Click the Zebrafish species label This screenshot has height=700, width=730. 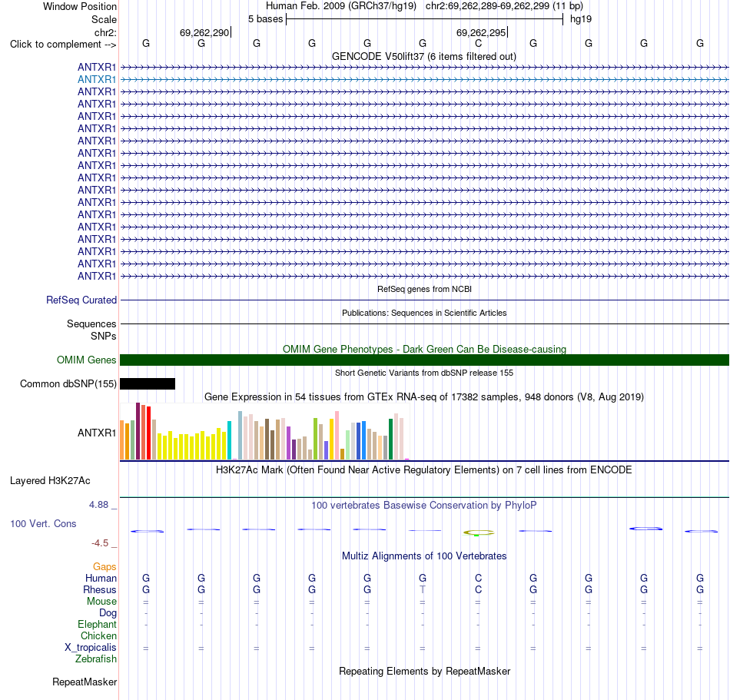96,659
